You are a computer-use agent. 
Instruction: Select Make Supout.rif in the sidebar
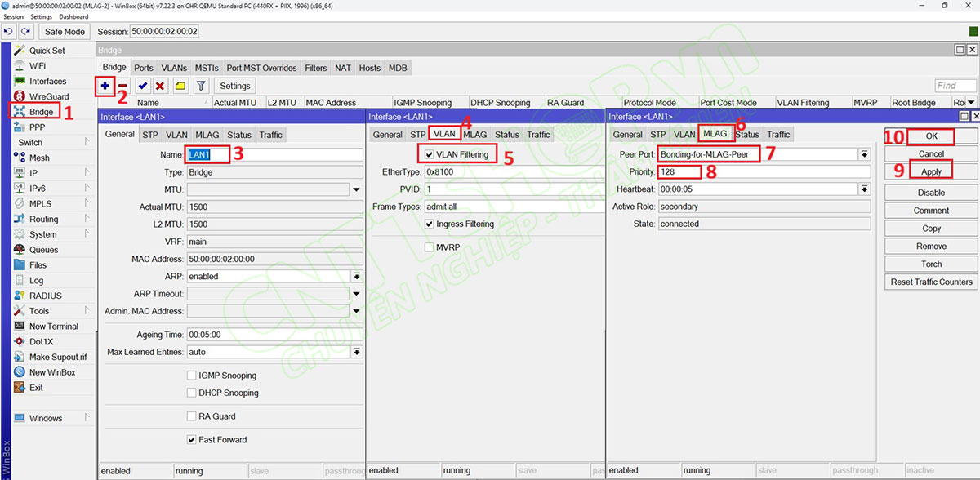click(x=57, y=357)
